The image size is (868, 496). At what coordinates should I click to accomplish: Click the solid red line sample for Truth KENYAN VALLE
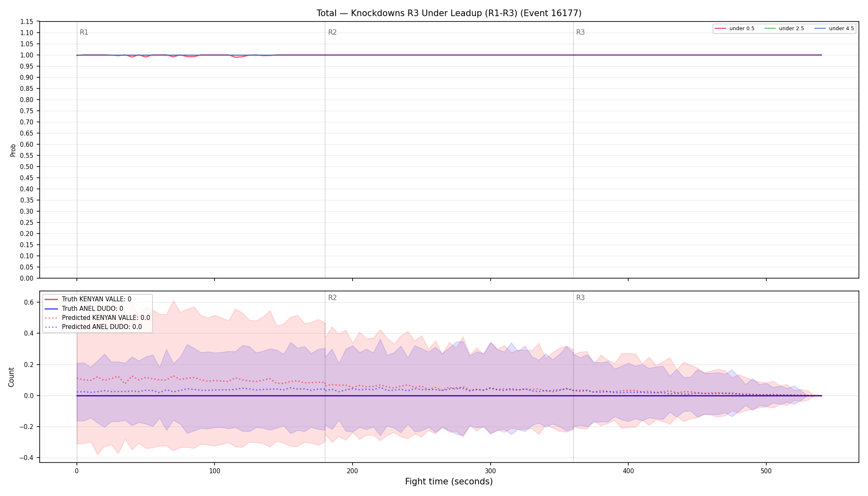(x=51, y=299)
